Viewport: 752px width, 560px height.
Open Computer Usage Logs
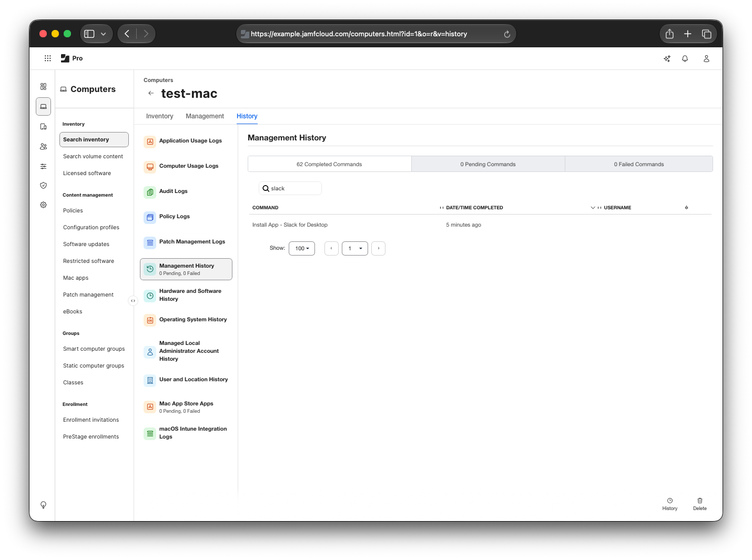(186, 166)
